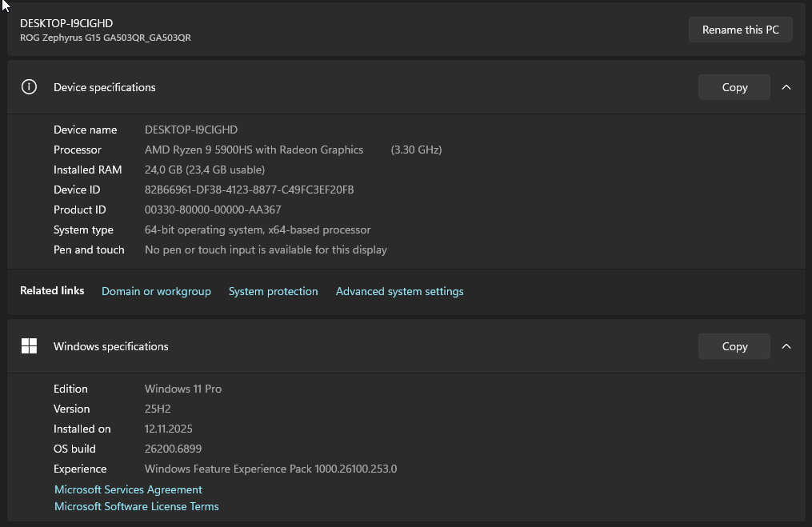812x527 pixels.
Task: Click the Windows specifications section title
Action: coord(110,346)
